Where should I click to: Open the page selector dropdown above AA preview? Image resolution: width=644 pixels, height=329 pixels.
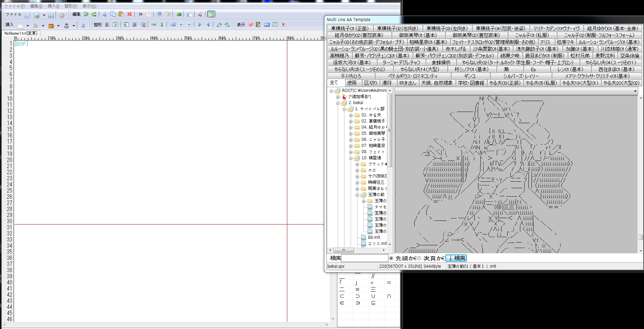(635, 91)
